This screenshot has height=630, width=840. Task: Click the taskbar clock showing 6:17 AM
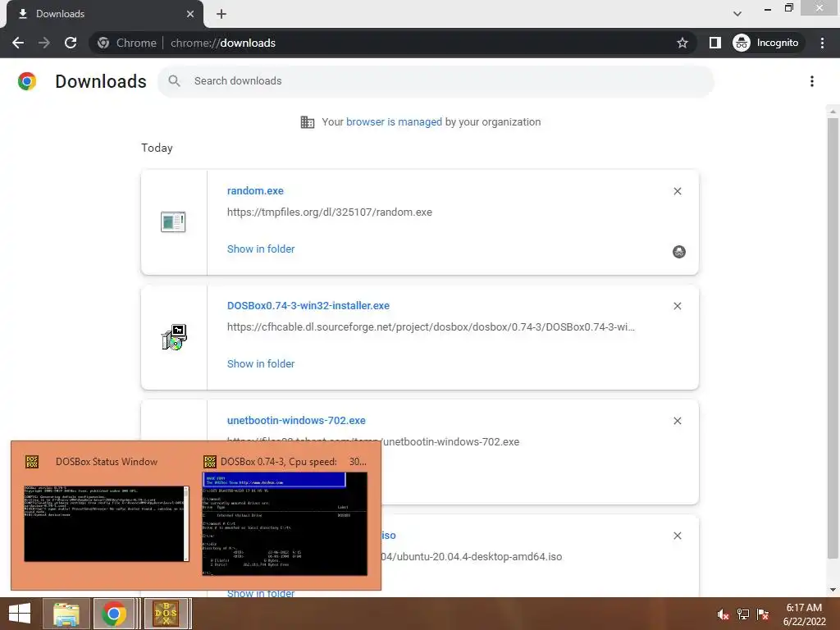[804, 614]
